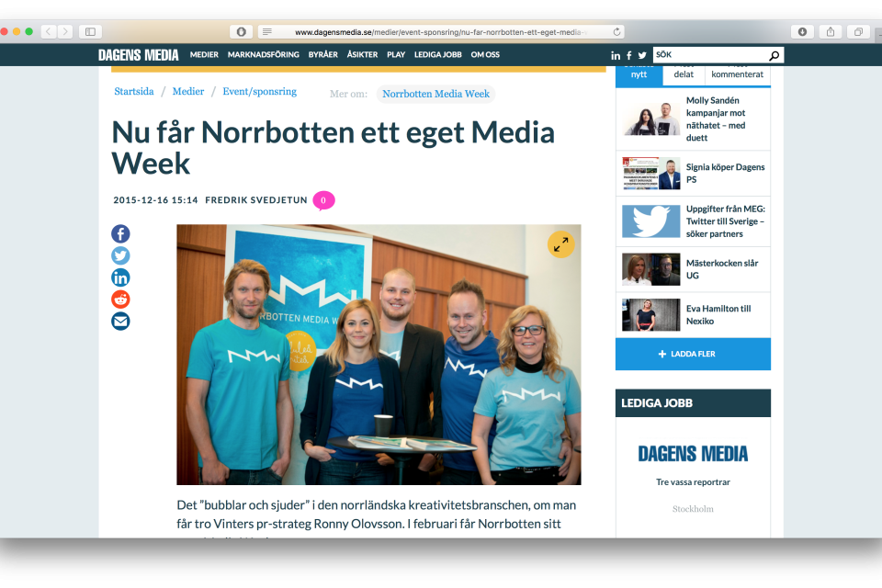Viewport: 882px width, 588px height.
Task: Go to Event/sponsring breadcrumb
Action: (x=259, y=91)
